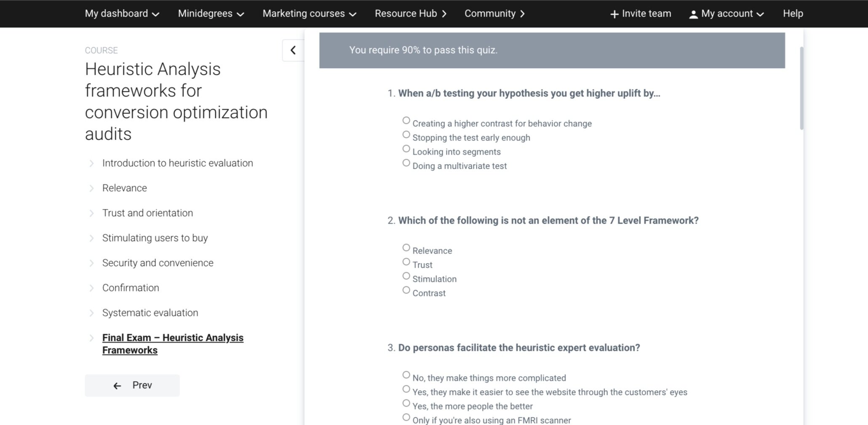Click the left arrow icon in Prev
The height and width of the screenshot is (425, 868).
pyautogui.click(x=117, y=386)
